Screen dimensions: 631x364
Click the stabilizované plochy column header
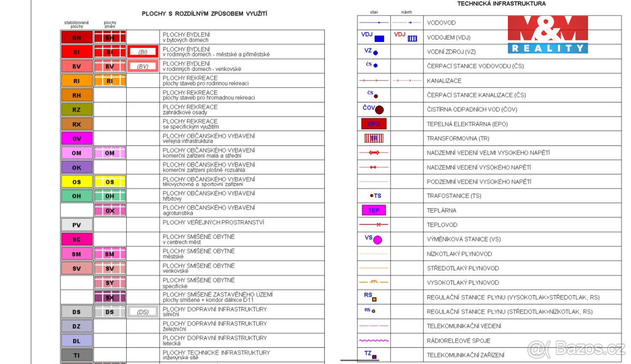[77, 24]
